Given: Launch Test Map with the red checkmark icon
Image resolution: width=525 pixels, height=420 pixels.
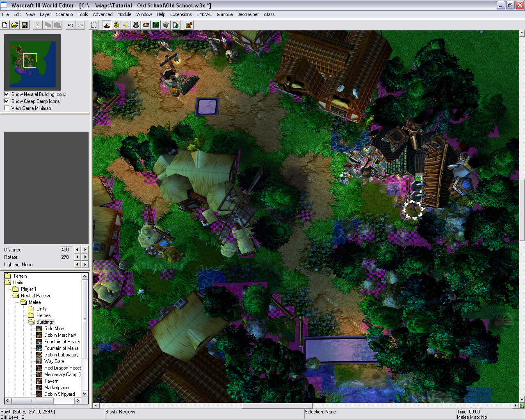Looking at the screenshot, I should pyautogui.click(x=189, y=25).
